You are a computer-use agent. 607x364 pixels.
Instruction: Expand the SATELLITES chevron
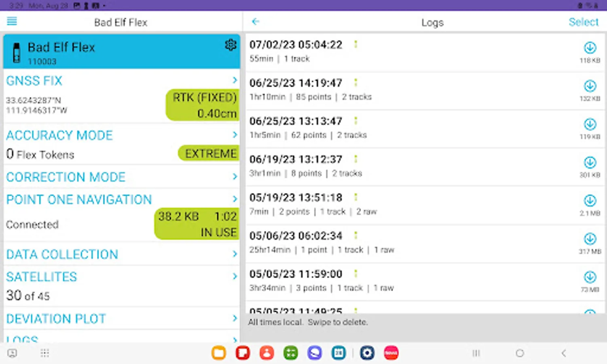pos(235,276)
